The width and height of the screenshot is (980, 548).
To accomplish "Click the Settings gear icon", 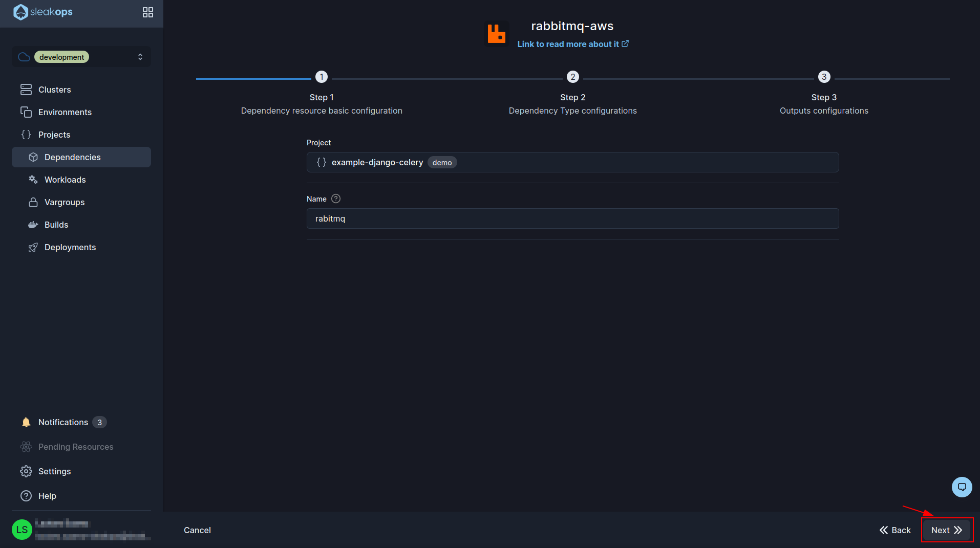I will [26, 471].
